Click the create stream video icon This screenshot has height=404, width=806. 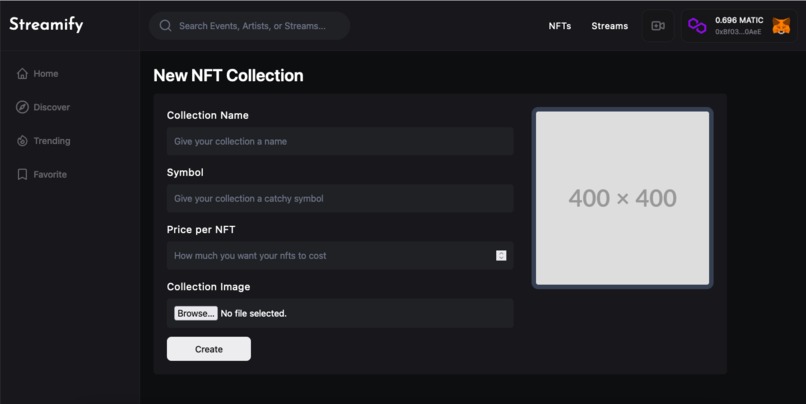coord(658,26)
